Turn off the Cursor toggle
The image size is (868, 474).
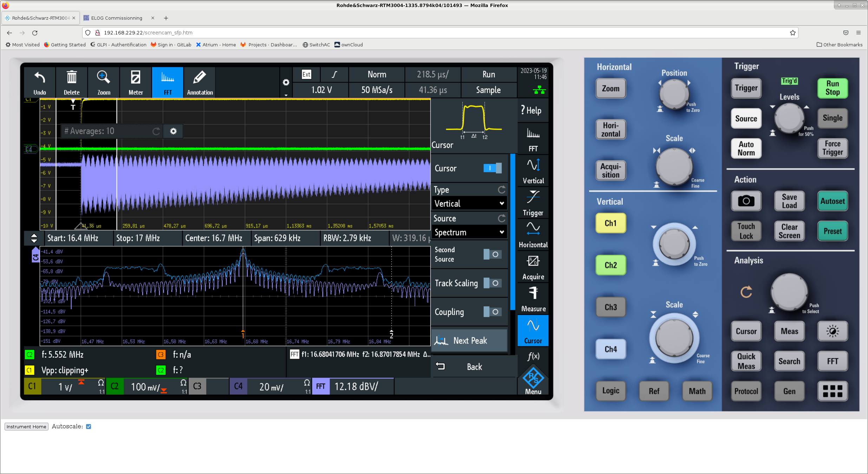[x=492, y=168]
